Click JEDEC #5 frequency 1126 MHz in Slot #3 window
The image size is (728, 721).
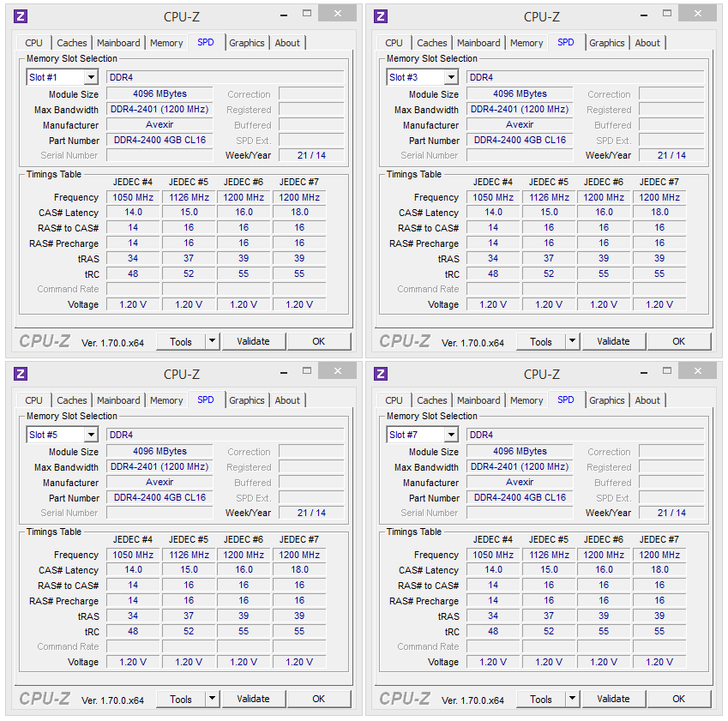click(x=550, y=197)
